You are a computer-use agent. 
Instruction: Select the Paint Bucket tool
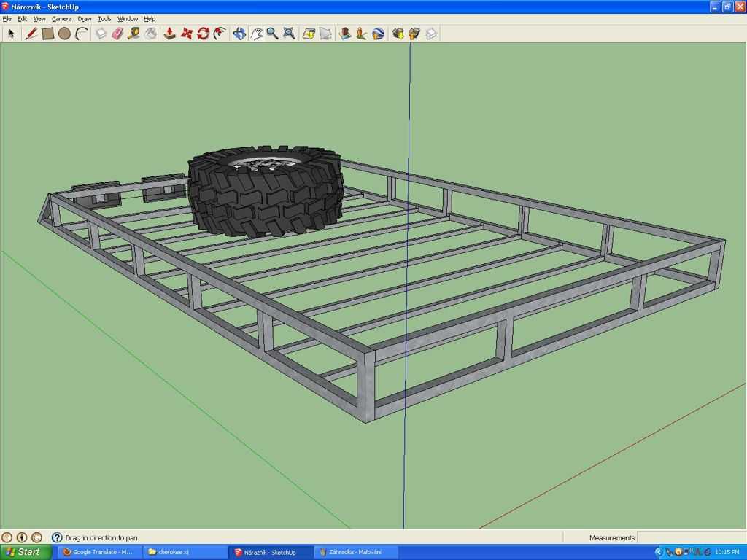(150, 34)
